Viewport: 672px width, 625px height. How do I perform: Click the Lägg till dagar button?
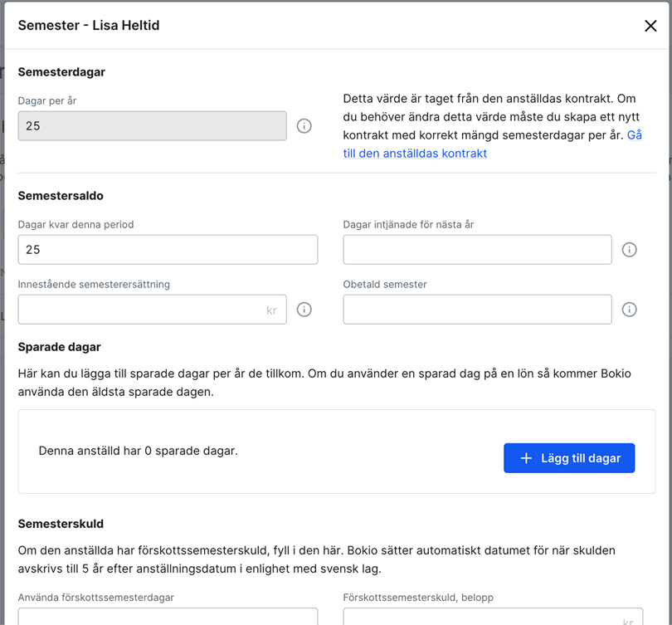[569, 458]
